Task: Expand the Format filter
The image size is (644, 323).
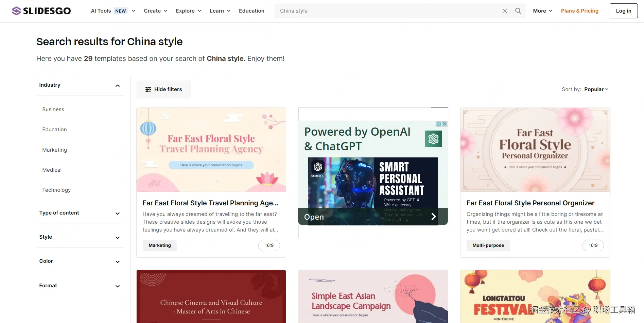Action: [x=80, y=286]
